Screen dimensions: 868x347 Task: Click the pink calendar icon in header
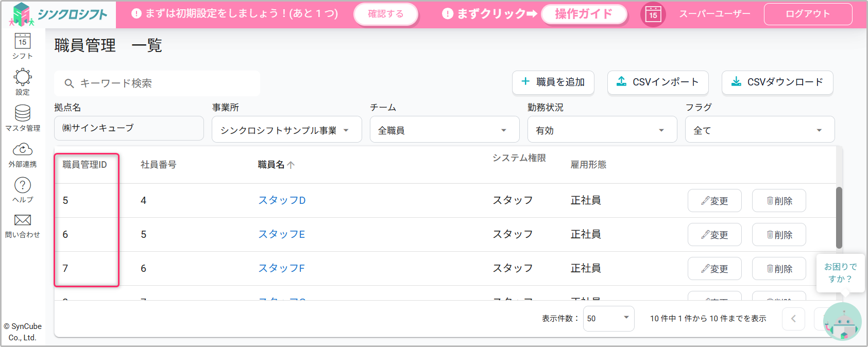(x=653, y=14)
